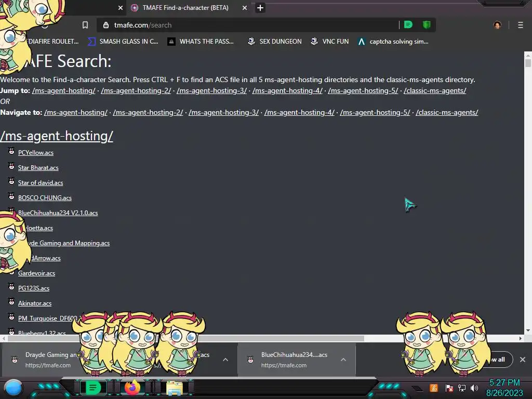
Task: Open SMASH GLASS IN C... bookmark
Action: click(x=123, y=42)
